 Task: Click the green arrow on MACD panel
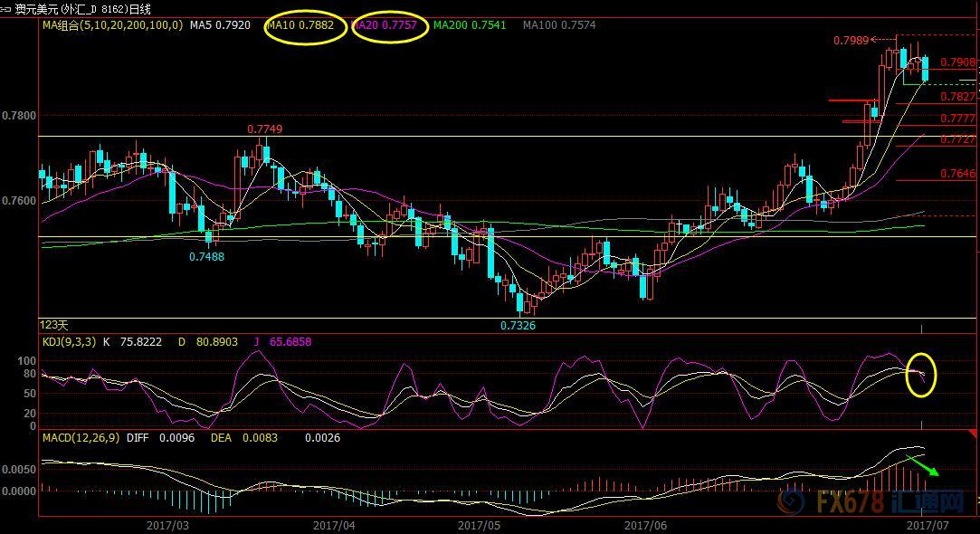point(923,465)
